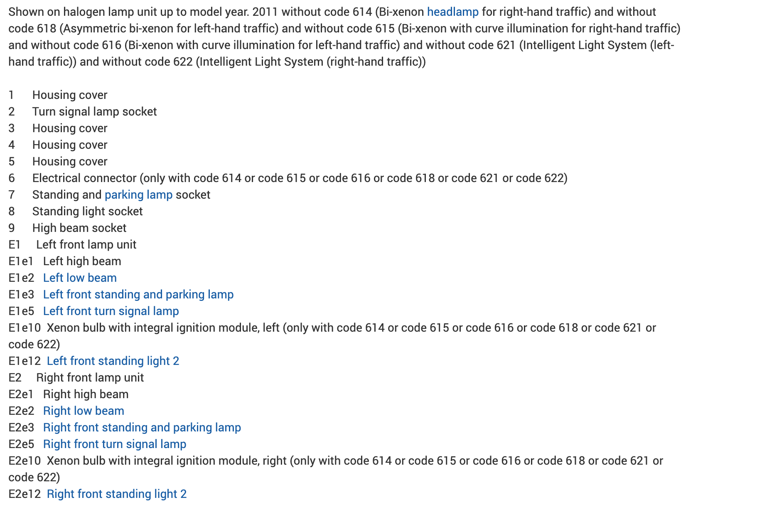Open Left front turn signal lamp link
Image resolution: width=757 pixels, height=532 pixels.
tap(111, 311)
